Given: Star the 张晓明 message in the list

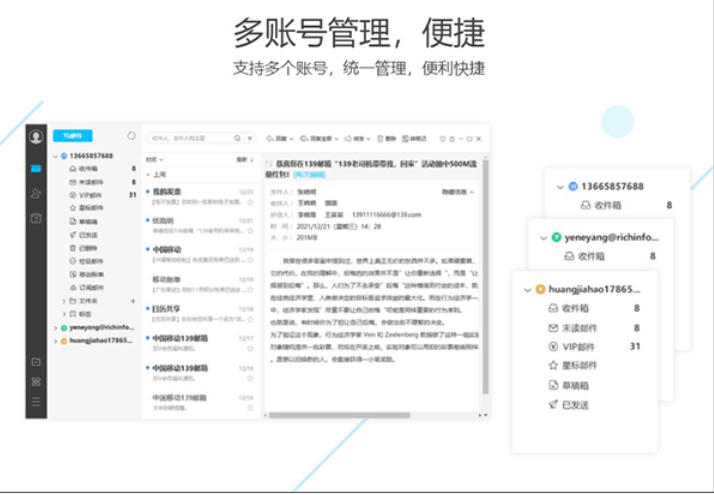Looking at the screenshot, I should (x=250, y=231).
